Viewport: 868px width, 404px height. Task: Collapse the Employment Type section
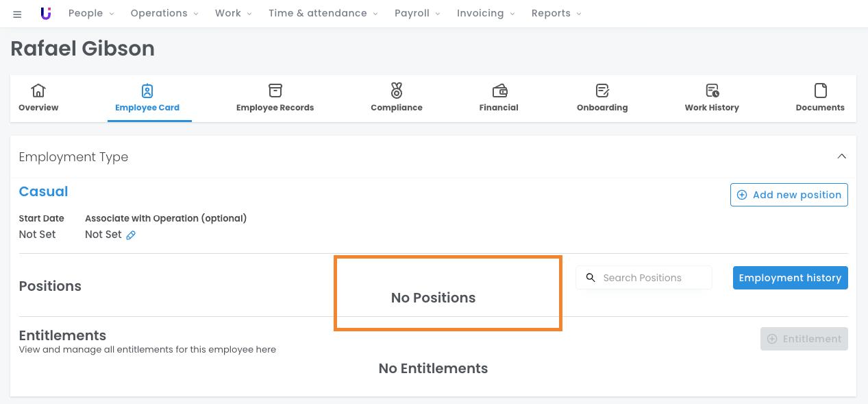(842, 156)
